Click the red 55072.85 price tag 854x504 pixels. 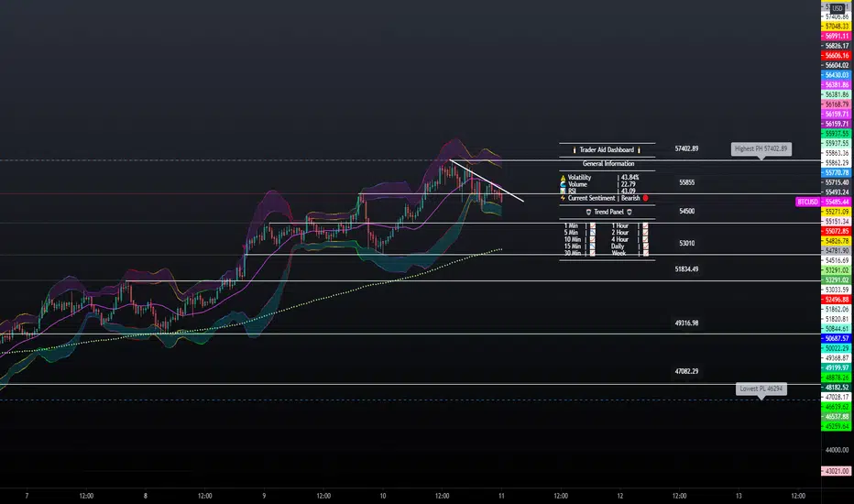tap(837, 231)
